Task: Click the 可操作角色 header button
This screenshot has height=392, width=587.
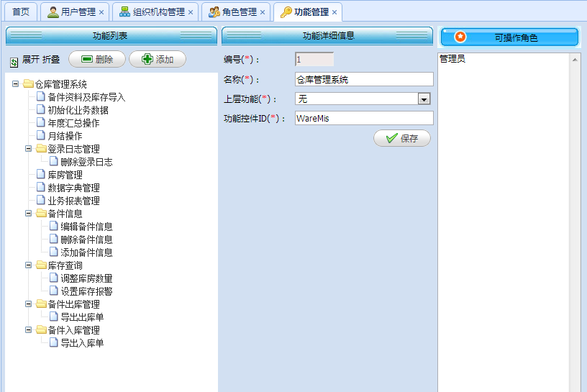Action: (509, 37)
